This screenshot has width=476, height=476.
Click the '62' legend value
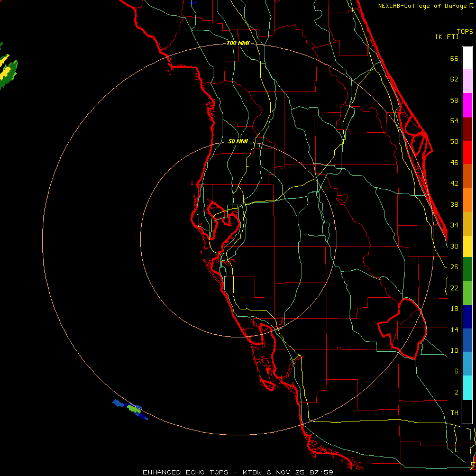(x=454, y=79)
